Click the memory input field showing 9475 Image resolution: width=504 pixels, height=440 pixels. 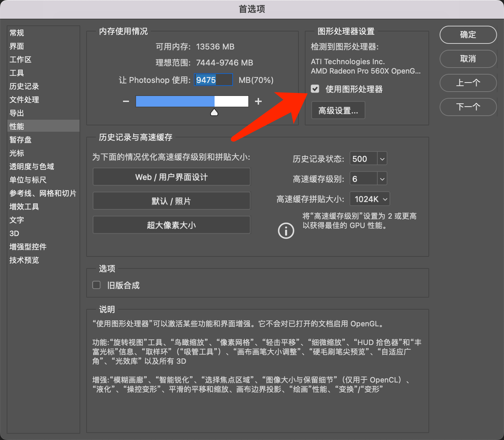coord(213,80)
